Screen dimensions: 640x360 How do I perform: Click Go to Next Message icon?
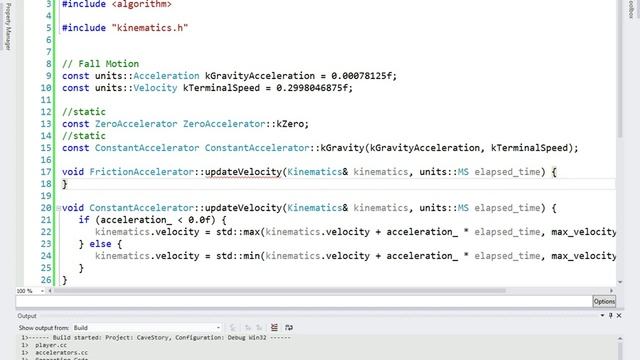coord(259,328)
